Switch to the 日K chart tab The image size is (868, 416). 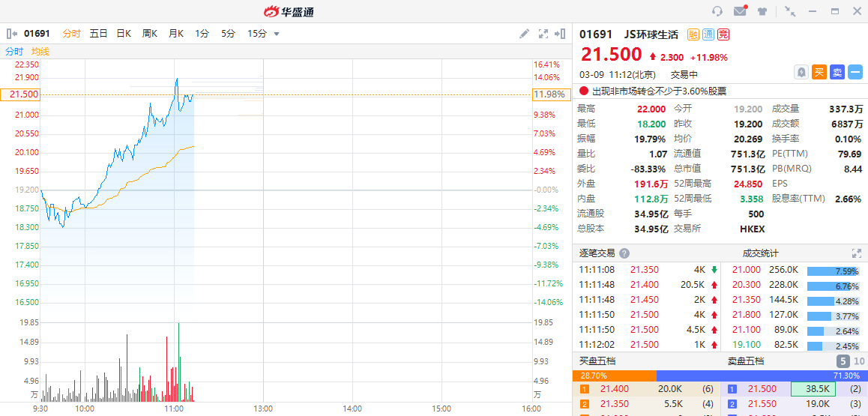(124, 34)
